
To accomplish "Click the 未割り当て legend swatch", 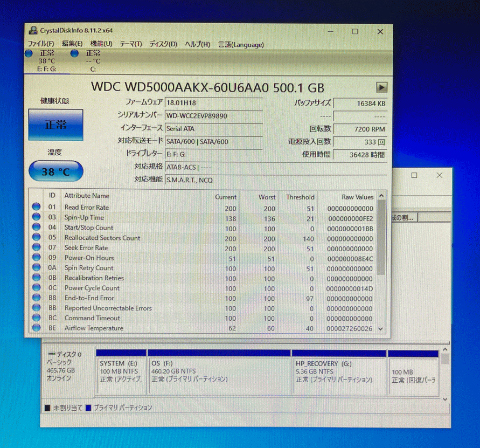I will click(x=47, y=408).
